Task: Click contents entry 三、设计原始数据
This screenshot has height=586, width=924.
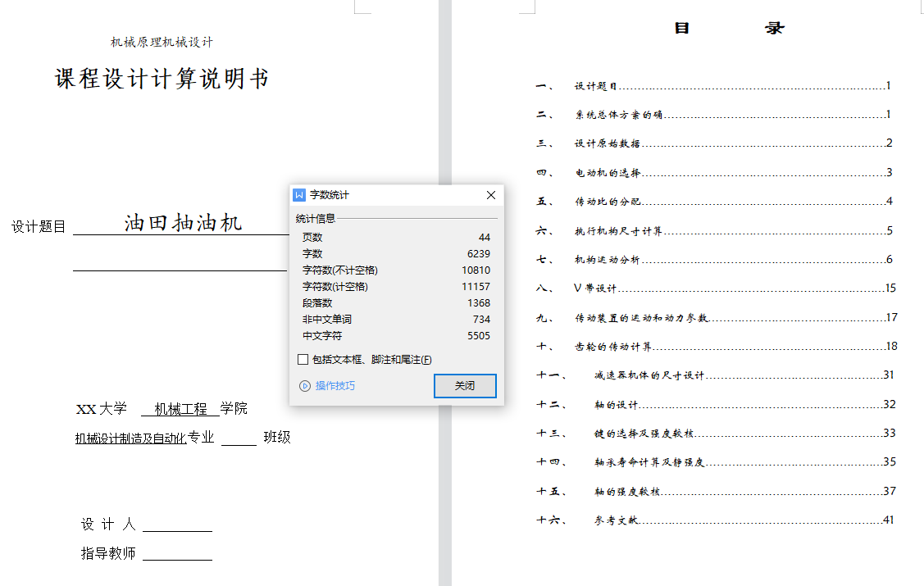Action: click(713, 143)
